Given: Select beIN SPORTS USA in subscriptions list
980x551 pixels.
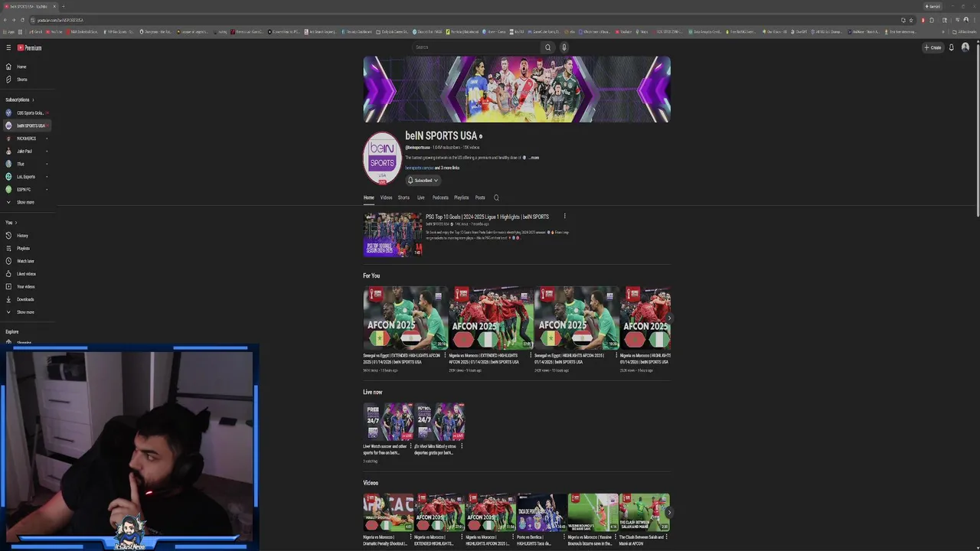Looking at the screenshot, I should [x=27, y=126].
